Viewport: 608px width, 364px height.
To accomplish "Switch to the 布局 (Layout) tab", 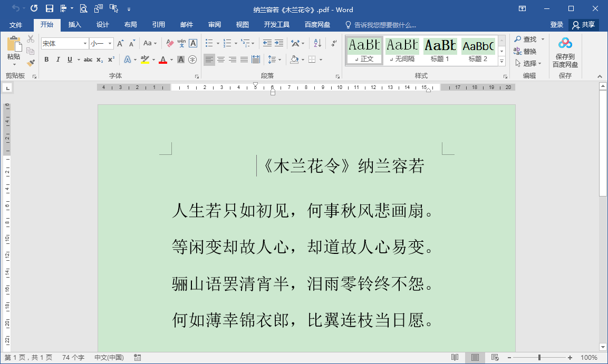I will (130, 25).
